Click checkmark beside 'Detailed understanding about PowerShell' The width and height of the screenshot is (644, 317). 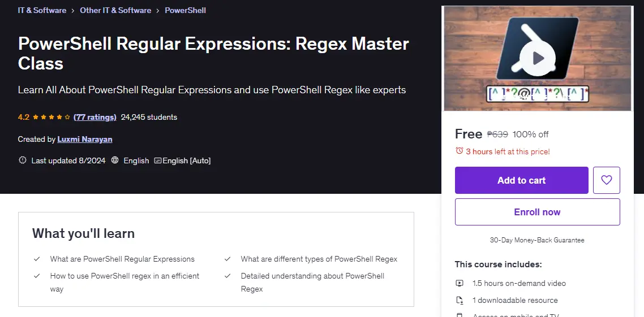pos(227,276)
